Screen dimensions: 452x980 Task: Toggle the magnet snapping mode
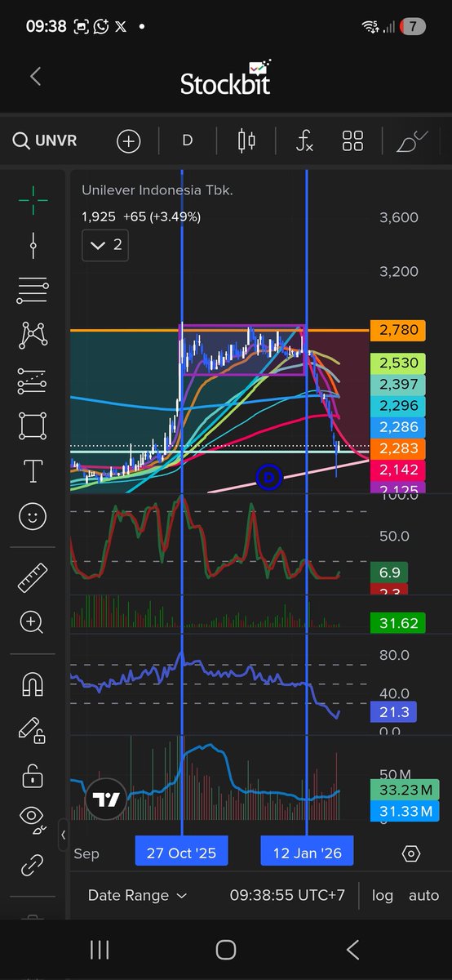click(33, 684)
